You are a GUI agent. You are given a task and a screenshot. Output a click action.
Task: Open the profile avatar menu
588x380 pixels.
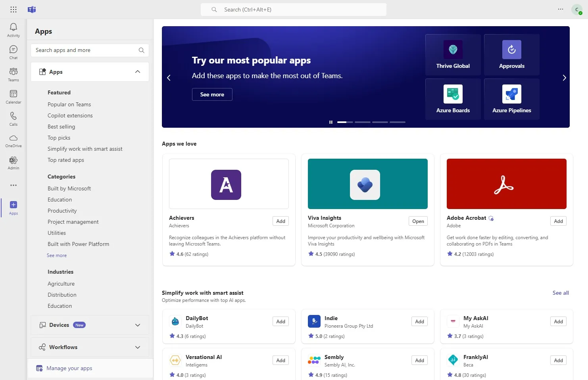click(x=577, y=10)
